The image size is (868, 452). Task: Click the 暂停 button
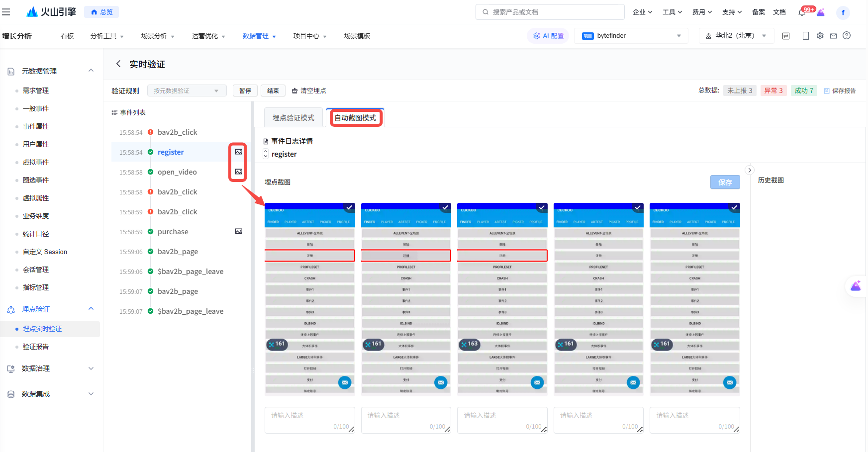245,90
